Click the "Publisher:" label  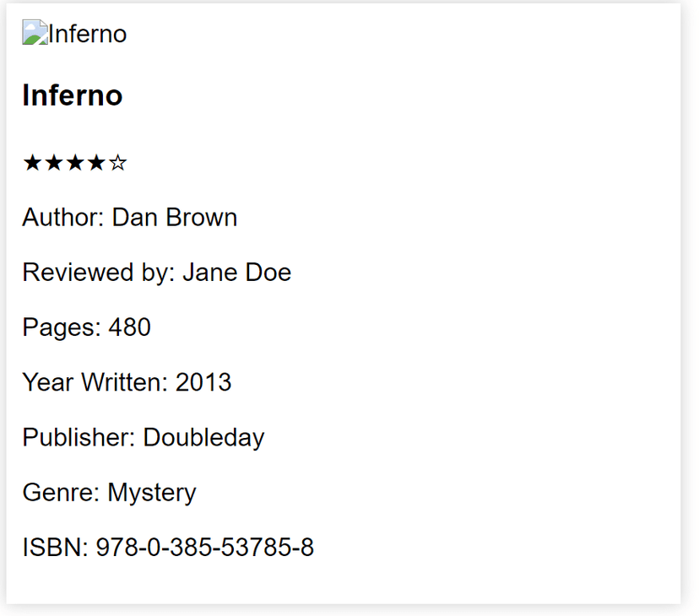pyautogui.click(x=79, y=437)
